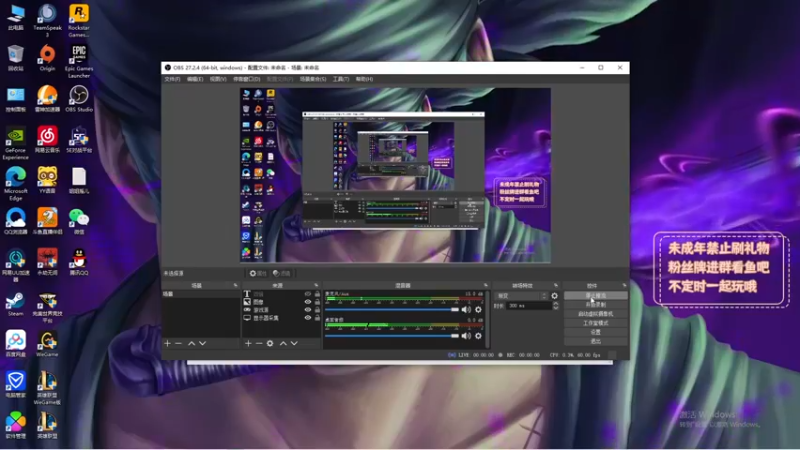800x450 pixels.
Task: Add a new scene with plus icon
Action: [167, 343]
